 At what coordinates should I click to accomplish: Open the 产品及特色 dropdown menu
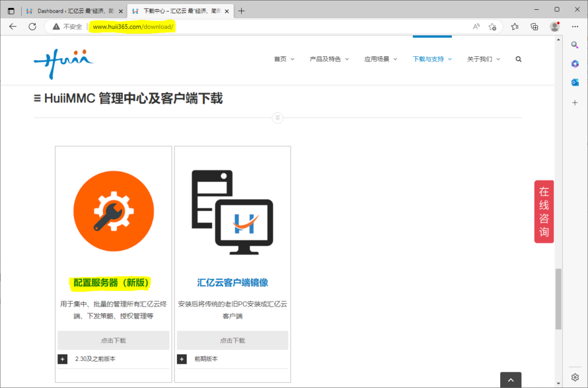coord(330,59)
